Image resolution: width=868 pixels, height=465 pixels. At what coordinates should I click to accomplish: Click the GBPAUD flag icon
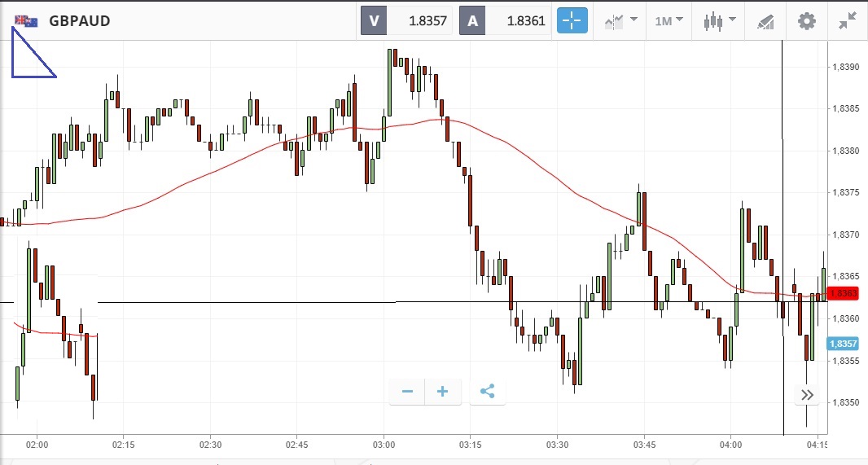(x=26, y=20)
